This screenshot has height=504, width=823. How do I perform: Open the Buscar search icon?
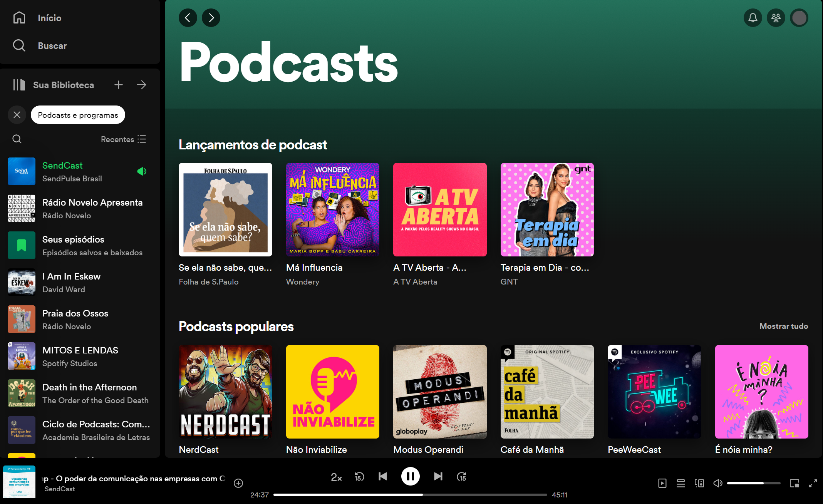coord(19,45)
